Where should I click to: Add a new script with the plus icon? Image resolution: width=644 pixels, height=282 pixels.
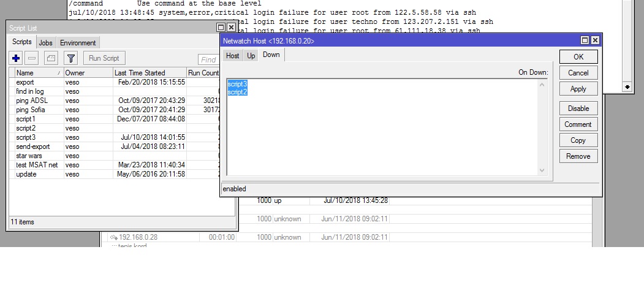16,58
